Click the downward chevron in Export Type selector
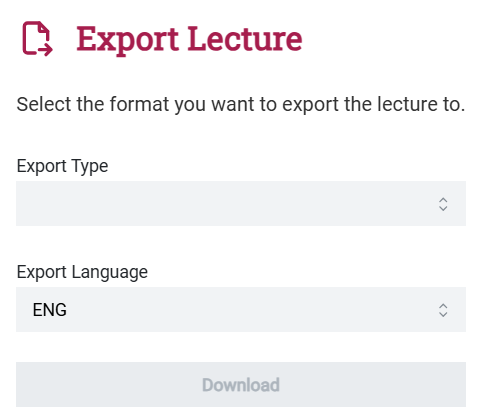Image resolution: width=485 pixels, height=420 pixels. coord(443,208)
